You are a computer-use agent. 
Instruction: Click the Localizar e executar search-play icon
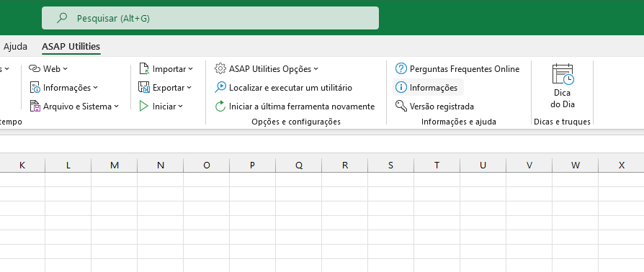coord(220,87)
